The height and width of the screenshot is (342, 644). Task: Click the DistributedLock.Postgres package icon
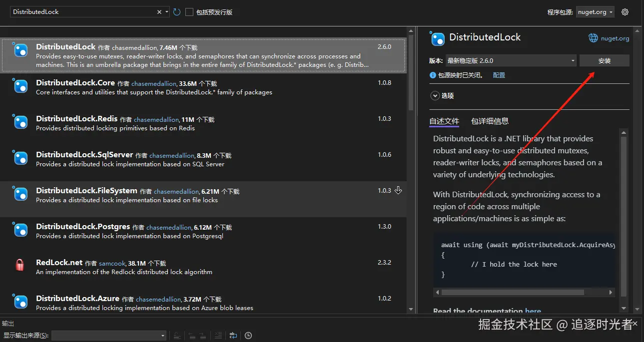(20, 230)
